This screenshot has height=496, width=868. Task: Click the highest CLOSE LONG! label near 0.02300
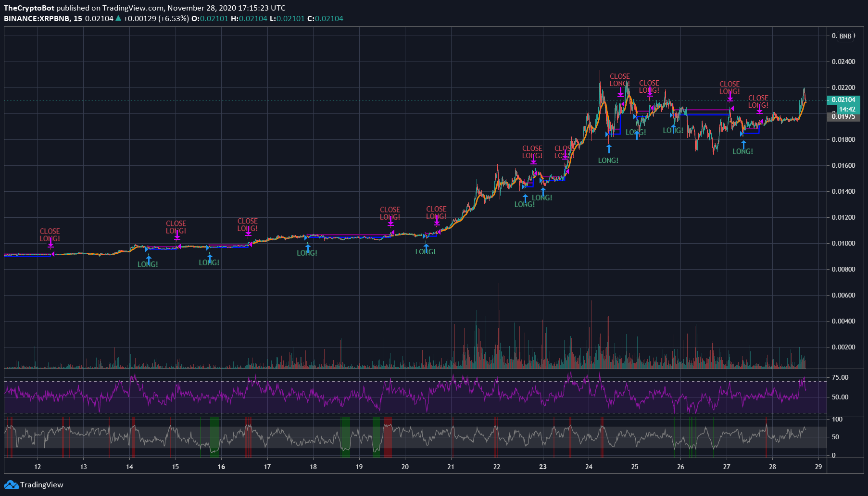point(620,80)
